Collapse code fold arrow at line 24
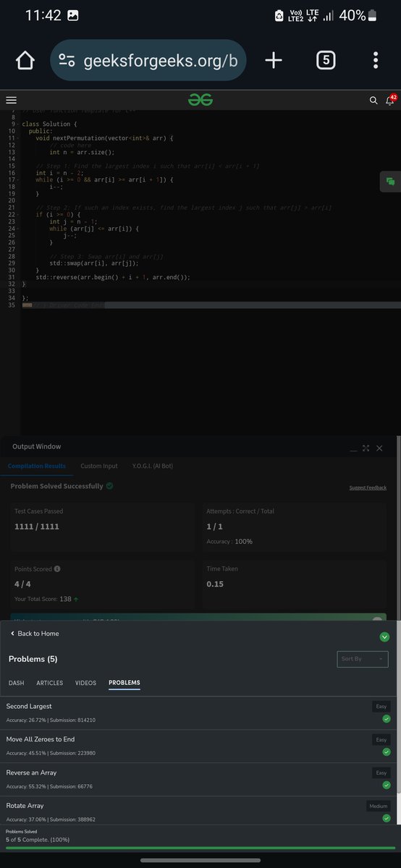The image size is (401, 868). (17, 229)
